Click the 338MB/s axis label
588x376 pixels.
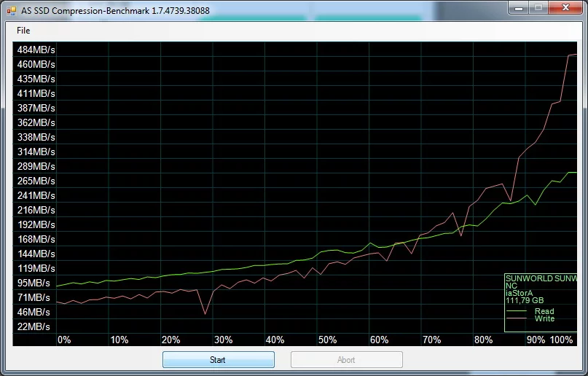(36, 137)
